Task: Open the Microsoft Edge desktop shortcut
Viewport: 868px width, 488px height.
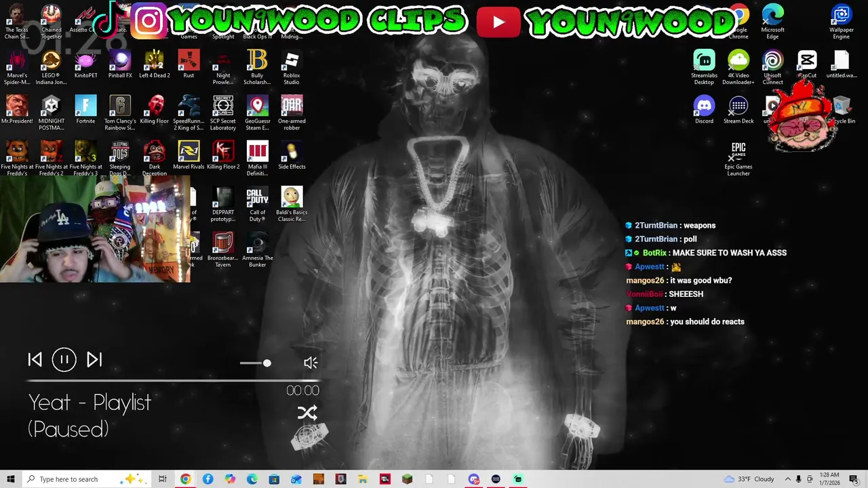Action: (772, 22)
